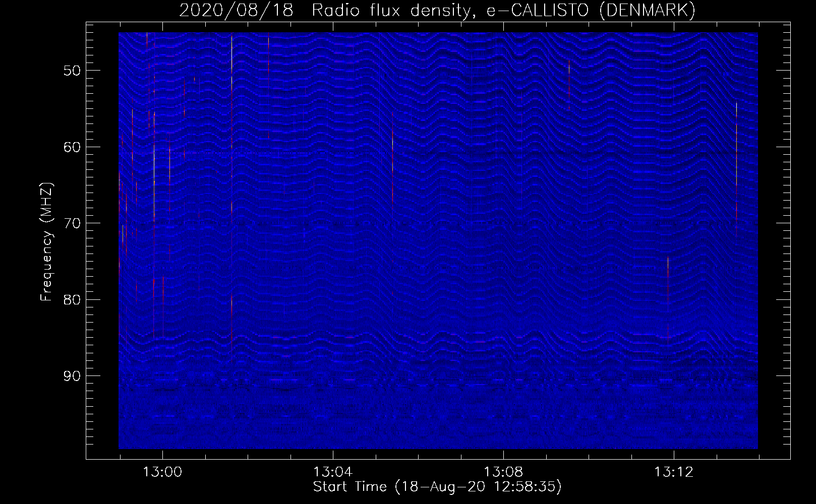Click the 13:00 time tick label
The image size is (816, 504).
click(162, 472)
